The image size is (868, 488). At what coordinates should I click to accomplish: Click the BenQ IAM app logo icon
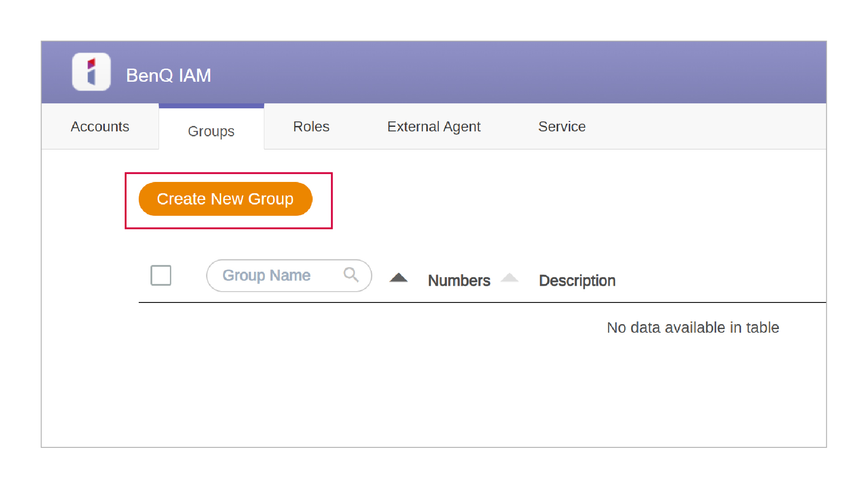coord(91,72)
